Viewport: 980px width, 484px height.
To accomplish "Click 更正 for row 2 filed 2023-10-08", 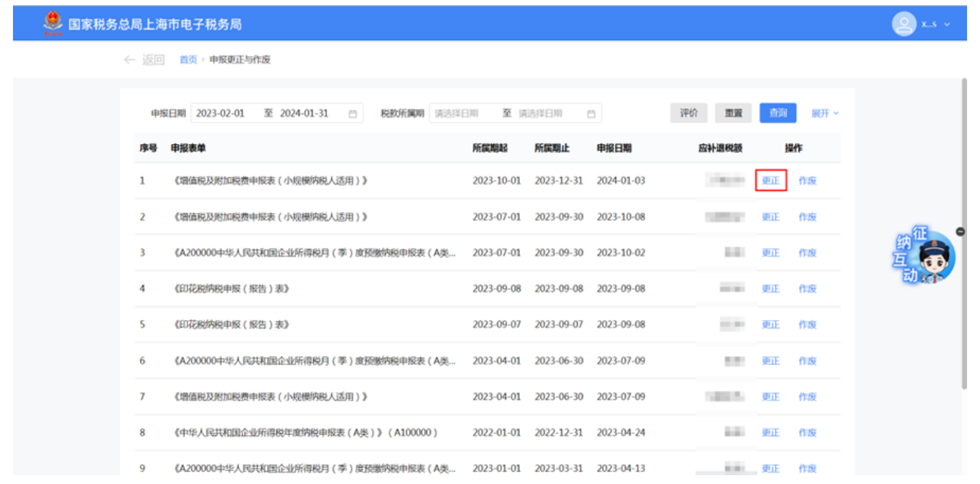I will [x=770, y=217].
